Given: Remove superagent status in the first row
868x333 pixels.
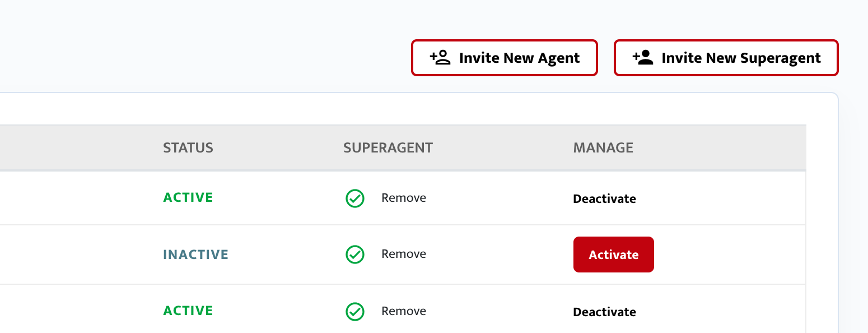Looking at the screenshot, I should tap(404, 198).
